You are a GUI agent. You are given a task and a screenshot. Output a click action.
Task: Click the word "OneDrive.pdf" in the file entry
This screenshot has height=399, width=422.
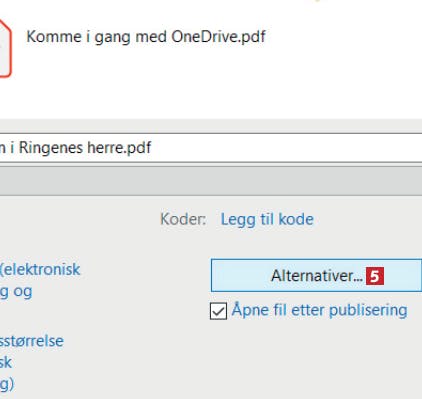click(218, 37)
